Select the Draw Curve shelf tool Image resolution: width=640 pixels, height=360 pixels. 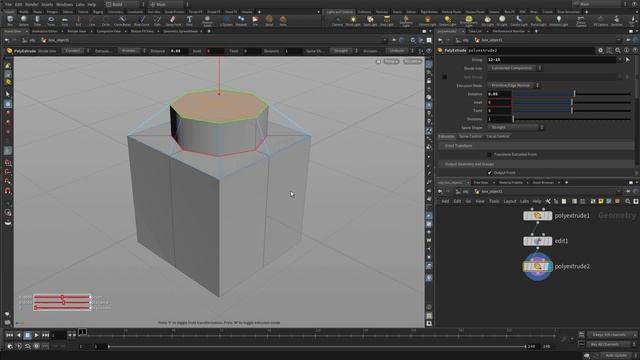click(142, 20)
